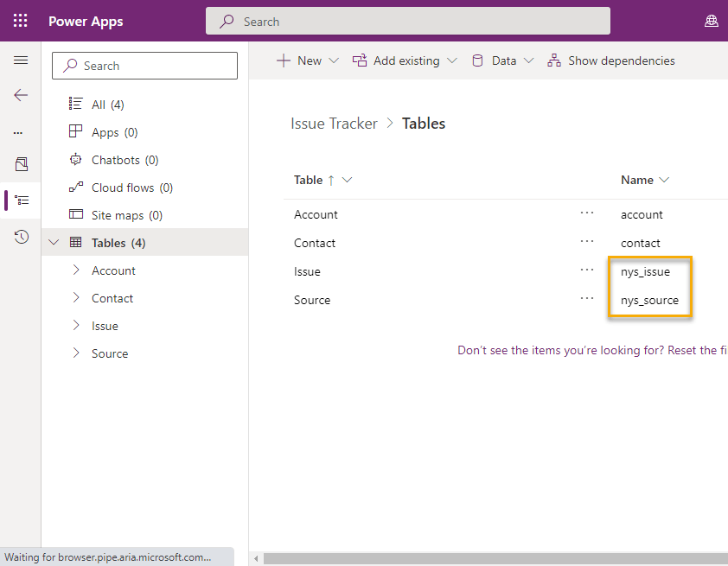Click Show dependencies command

pos(611,60)
